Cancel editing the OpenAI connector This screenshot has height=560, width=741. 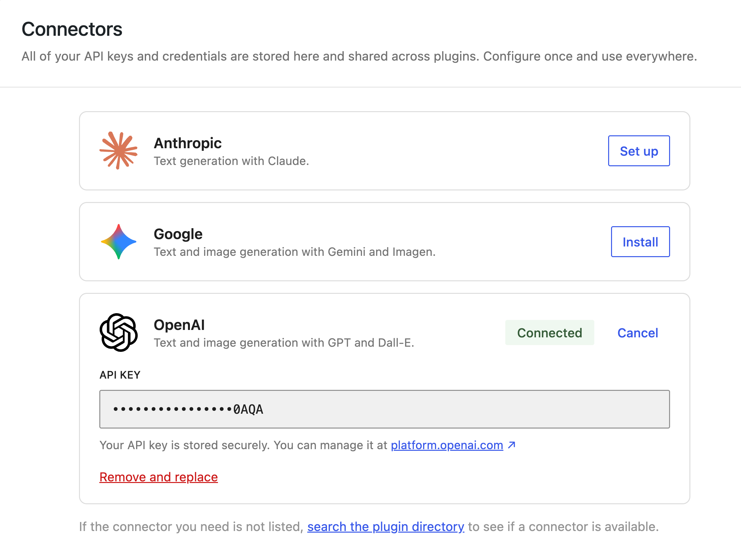click(637, 333)
